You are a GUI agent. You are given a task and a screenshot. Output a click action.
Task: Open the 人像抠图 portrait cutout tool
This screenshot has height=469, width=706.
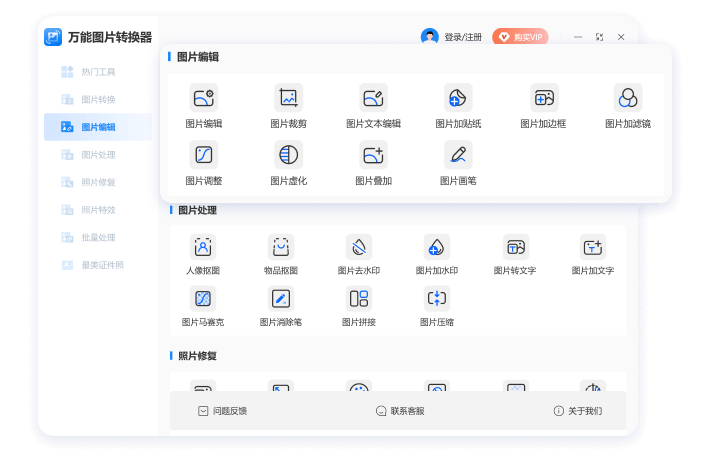[203, 247]
